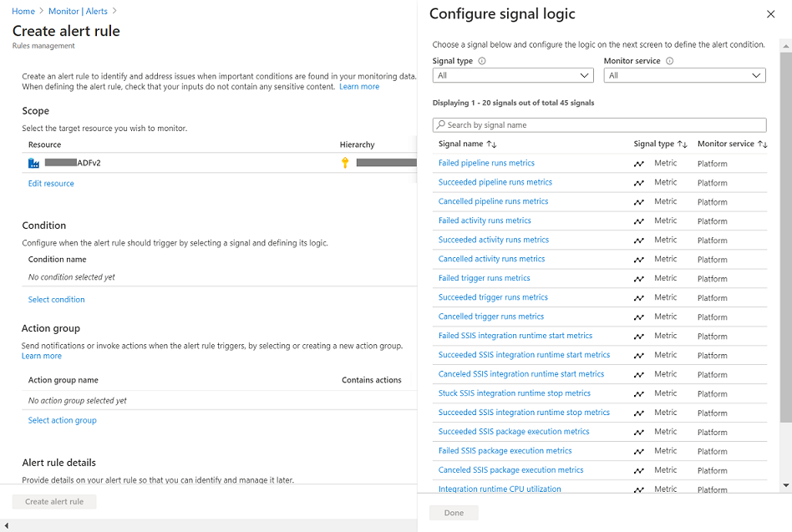The width and height of the screenshot is (792, 532).
Task: Navigate to Home via the breadcrumb
Action: tap(21, 11)
